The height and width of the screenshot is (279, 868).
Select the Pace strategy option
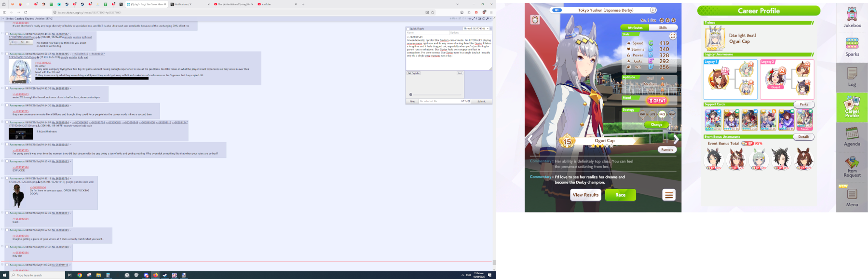[662, 115]
